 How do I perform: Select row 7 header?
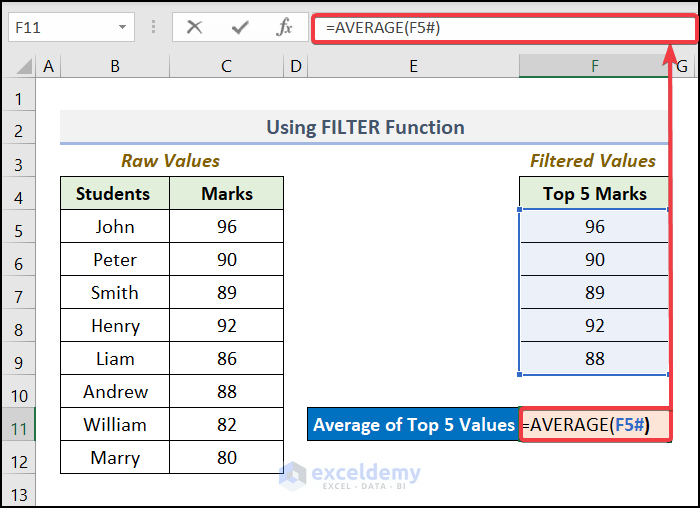pyautogui.click(x=18, y=293)
